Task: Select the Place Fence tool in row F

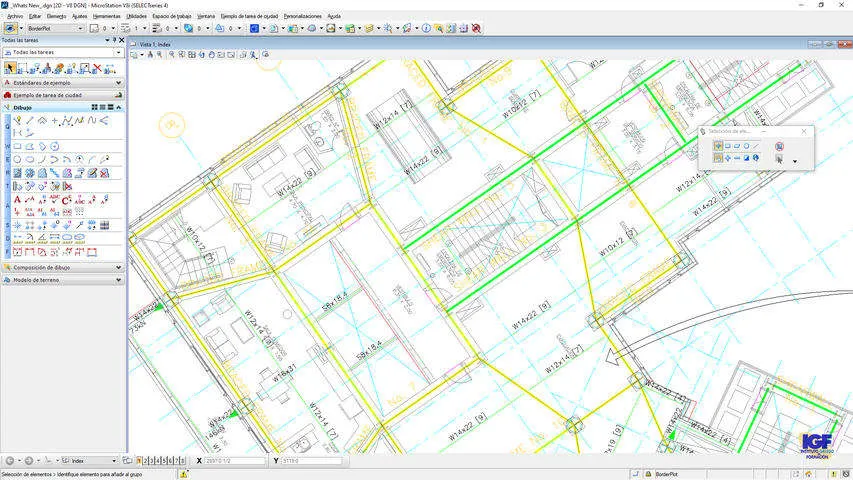Action: 18,251
